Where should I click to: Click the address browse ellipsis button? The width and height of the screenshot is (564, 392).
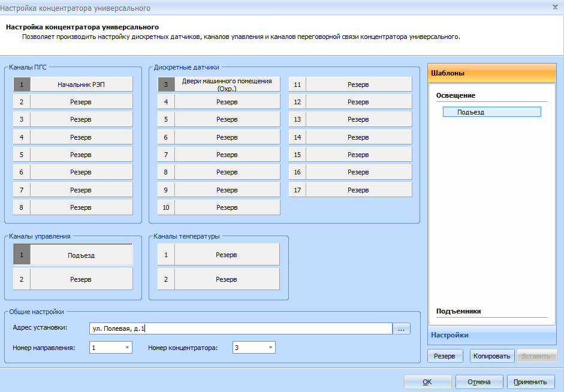402,328
